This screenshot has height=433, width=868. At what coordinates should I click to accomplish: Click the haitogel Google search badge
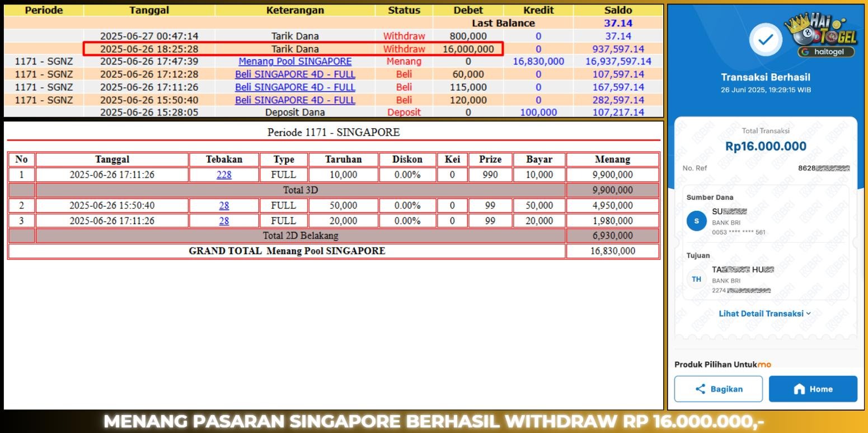coord(826,52)
